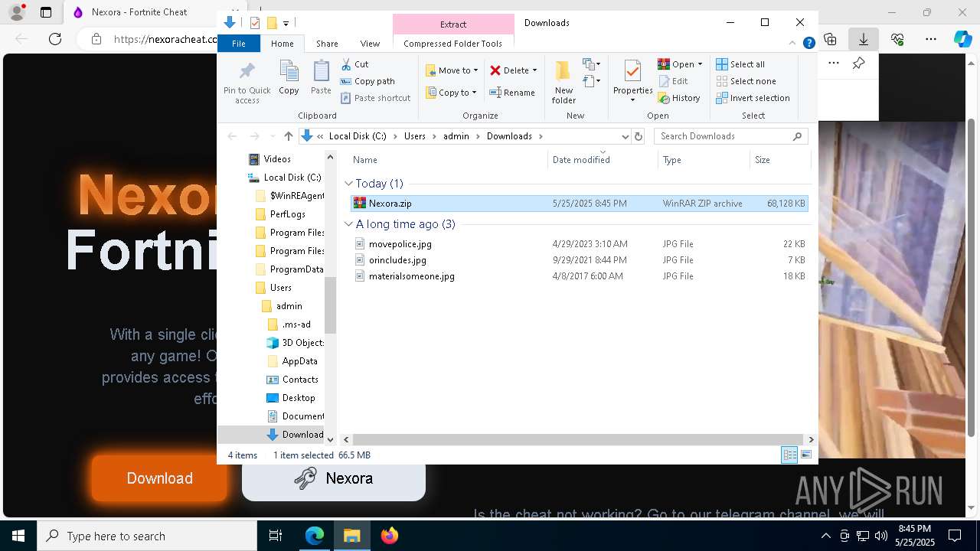This screenshot has height=551, width=980.
Task: Select PerfLogs folder in tree
Action: coord(280,214)
